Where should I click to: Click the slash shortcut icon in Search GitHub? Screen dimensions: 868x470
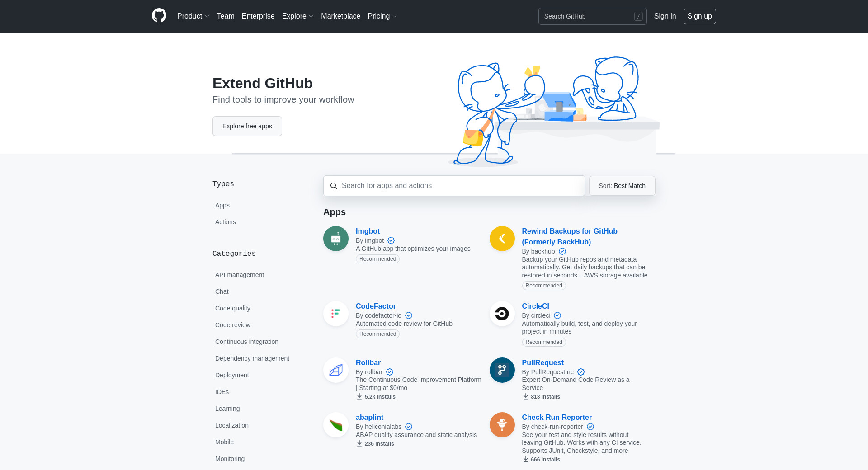coord(638,16)
